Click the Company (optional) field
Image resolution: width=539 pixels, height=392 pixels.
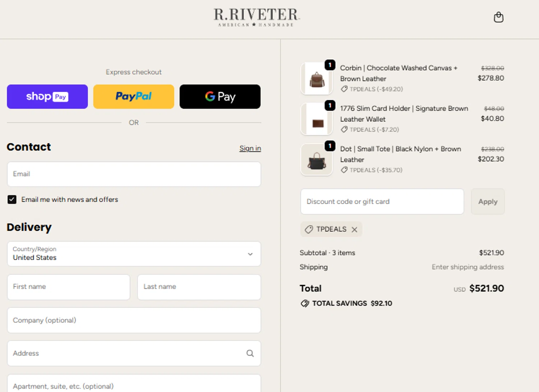[x=134, y=320]
